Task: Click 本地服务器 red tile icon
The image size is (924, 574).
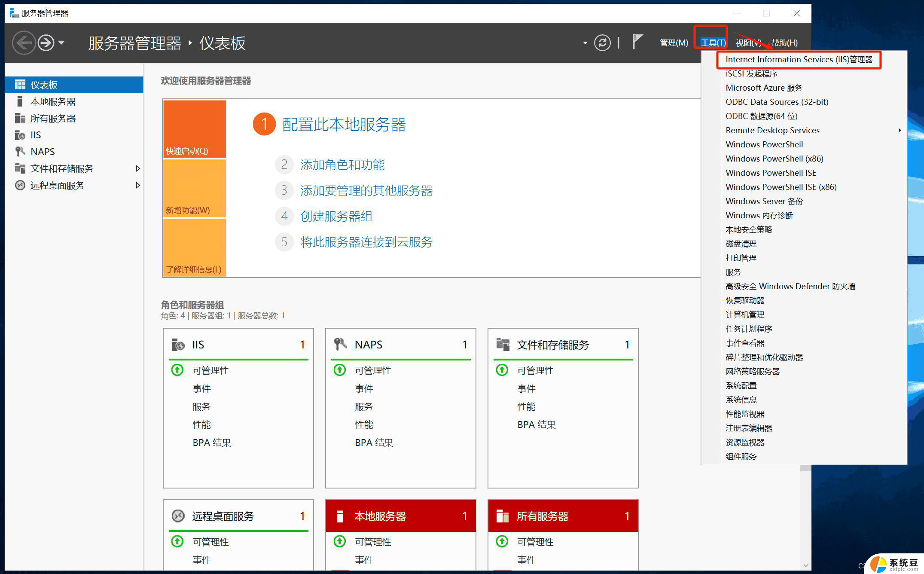Action: (340, 516)
